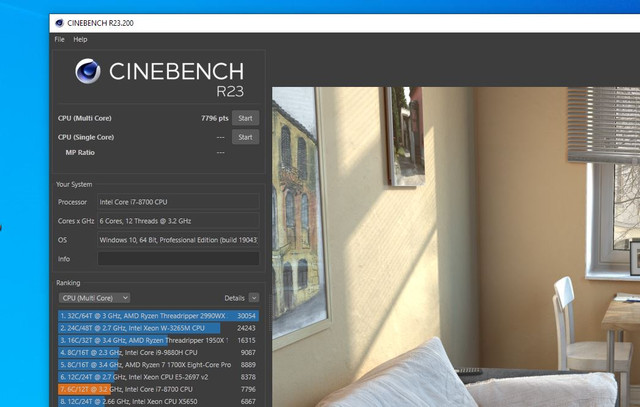Click the 7796 pts multi core score

215,118
